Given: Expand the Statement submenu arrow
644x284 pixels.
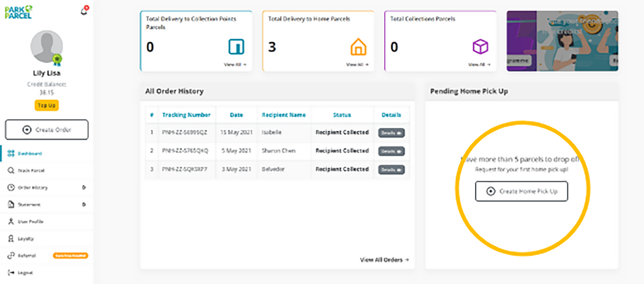Looking at the screenshot, I should pyautogui.click(x=84, y=204).
